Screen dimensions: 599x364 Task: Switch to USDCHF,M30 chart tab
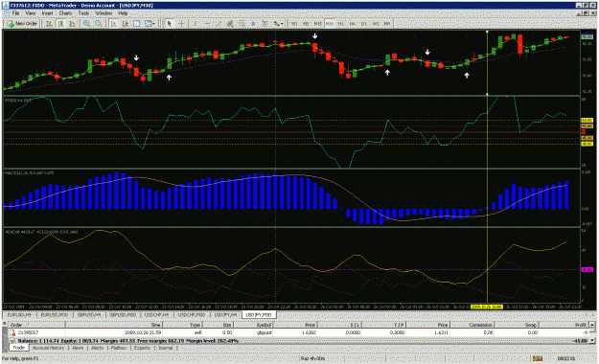pos(191,315)
